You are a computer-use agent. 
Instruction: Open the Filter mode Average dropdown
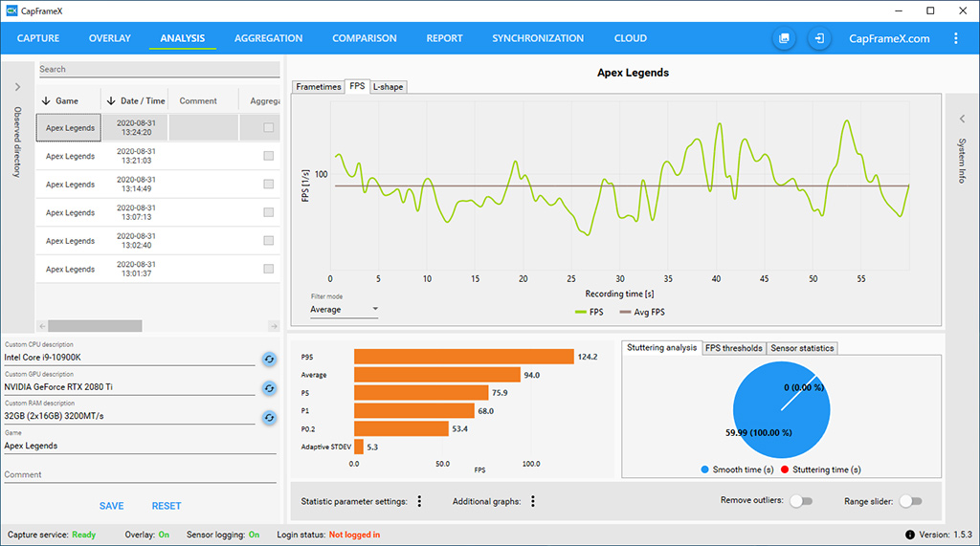(344, 310)
